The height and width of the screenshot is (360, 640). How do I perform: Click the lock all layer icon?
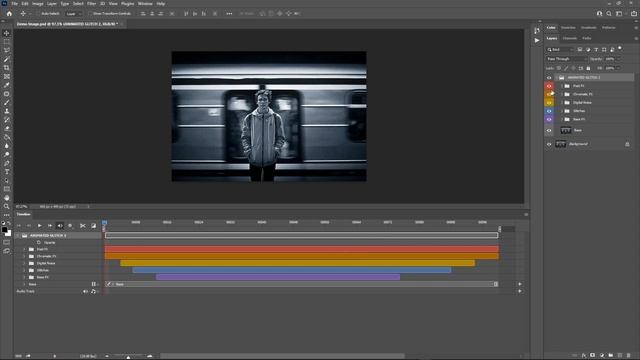tap(588, 68)
